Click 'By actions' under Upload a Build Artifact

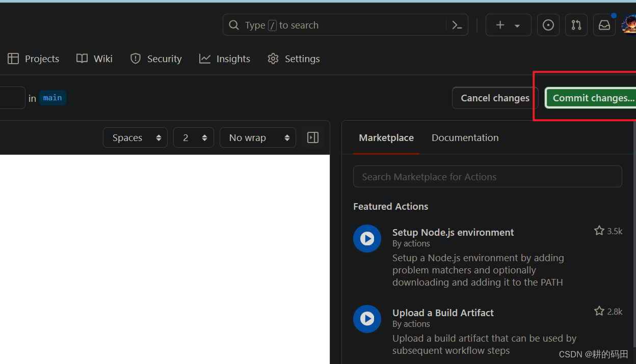click(x=411, y=324)
